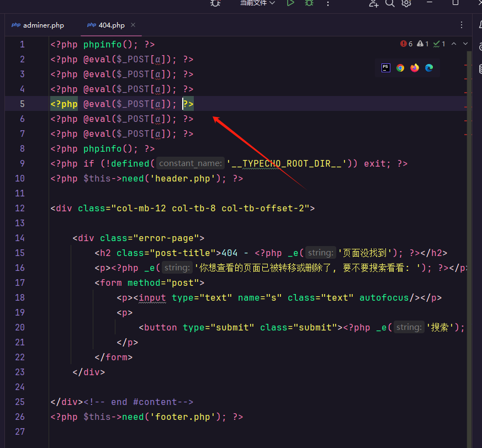Jump to next highlighted error arrow
482x448 pixels.
pos(465,44)
